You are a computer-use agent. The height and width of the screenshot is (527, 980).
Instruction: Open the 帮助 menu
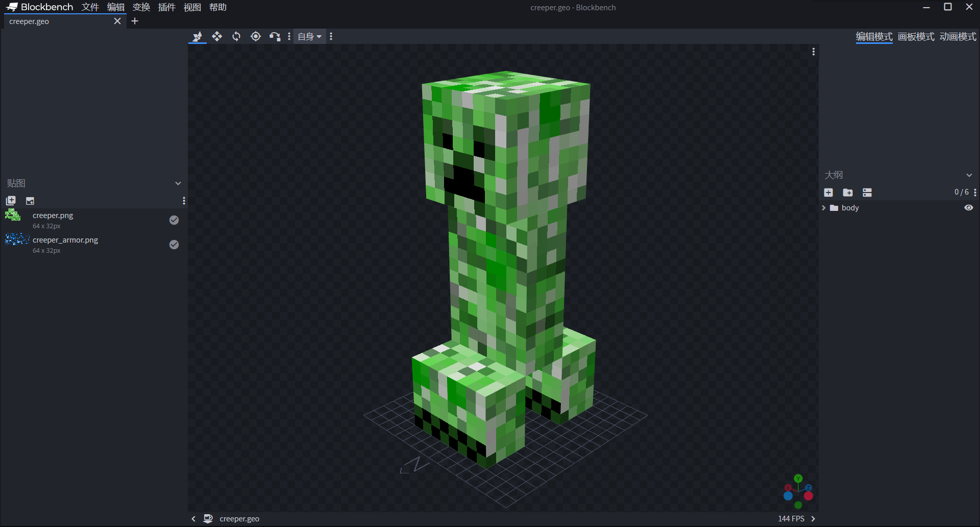(218, 7)
